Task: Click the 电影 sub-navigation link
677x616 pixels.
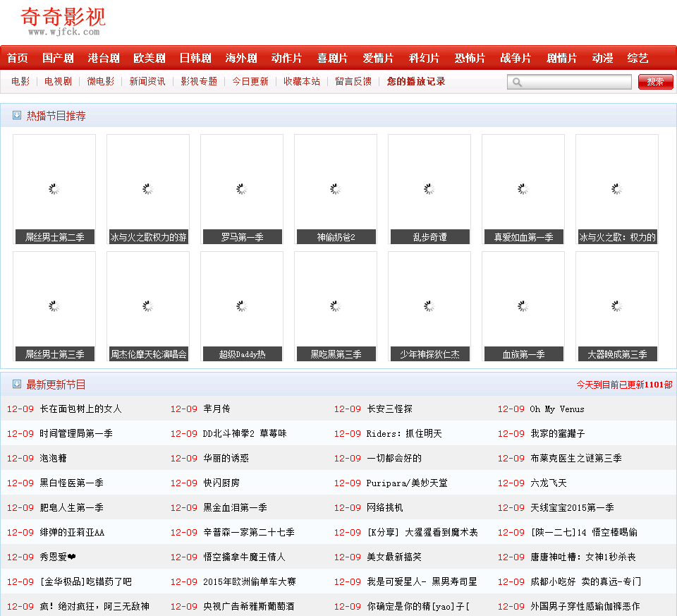Action: coord(20,81)
